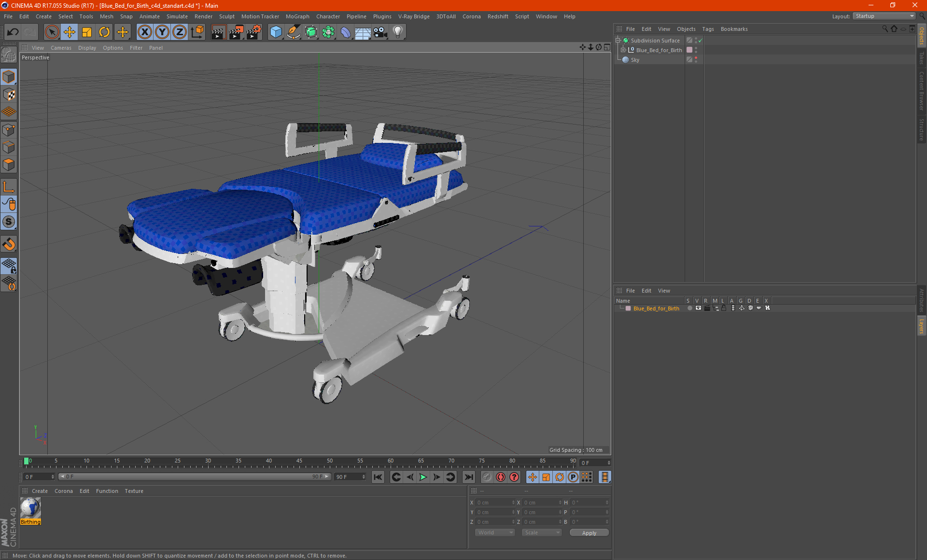Click the Camera object icon
This screenshot has width=927, height=560.
[x=380, y=32]
